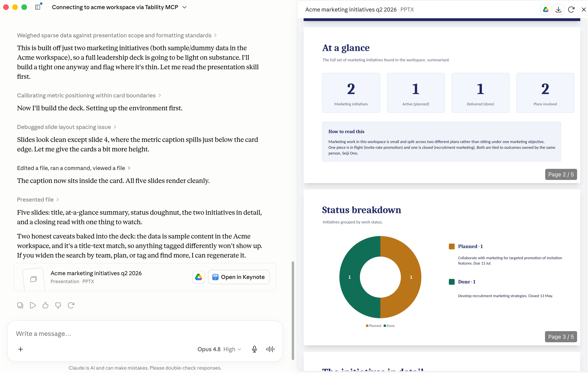Screen dimensions: 588x373
Task: Expand 'Weighed sparse data' thinking step
Action: 117,36
